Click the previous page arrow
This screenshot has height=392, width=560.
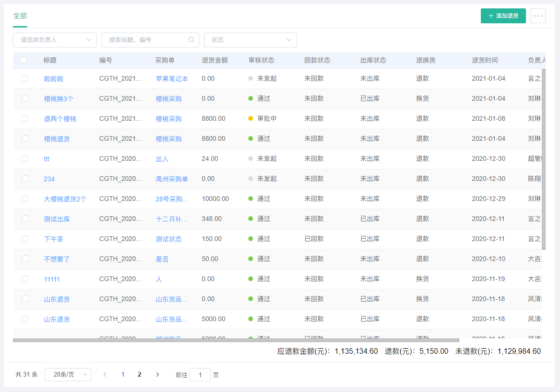coord(105,374)
